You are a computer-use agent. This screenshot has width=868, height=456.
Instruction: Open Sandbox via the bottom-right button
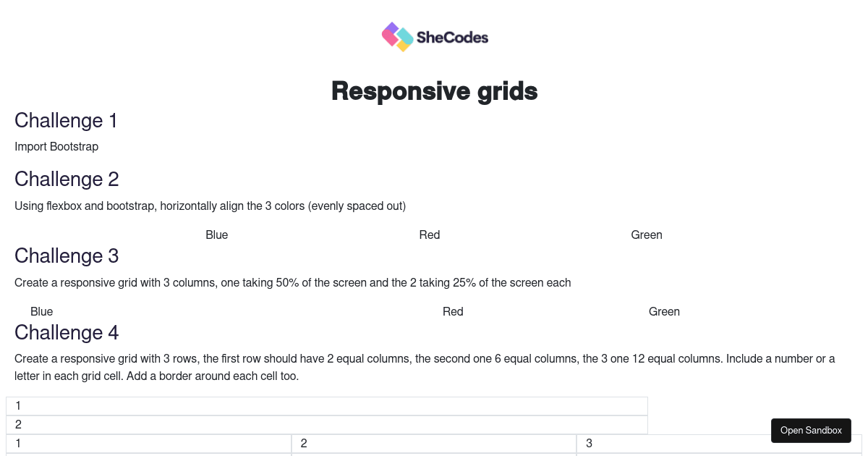point(811,430)
